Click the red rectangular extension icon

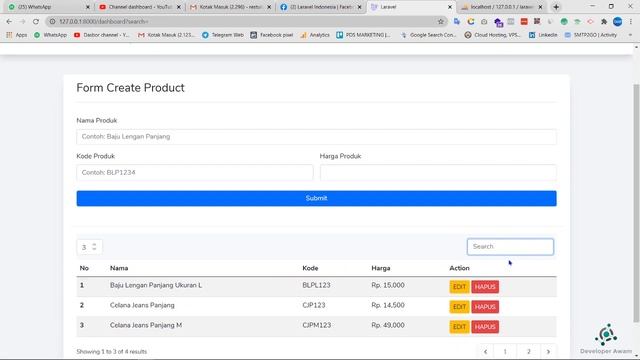[524, 22]
